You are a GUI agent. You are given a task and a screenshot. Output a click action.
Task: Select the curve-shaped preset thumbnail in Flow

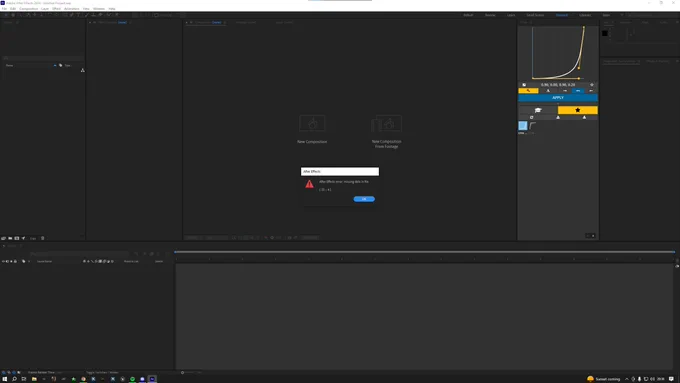point(533,126)
